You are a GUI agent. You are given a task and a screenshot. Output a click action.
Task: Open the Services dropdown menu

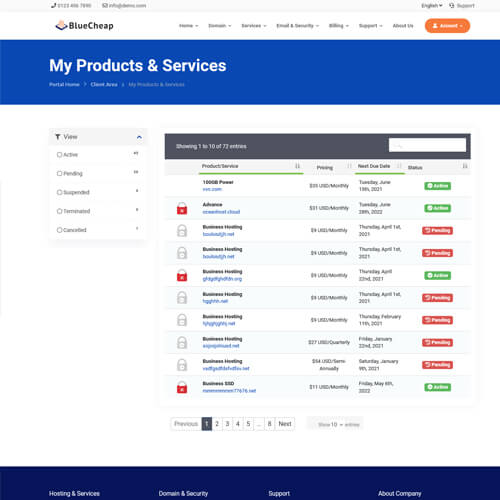(x=254, y=26)
